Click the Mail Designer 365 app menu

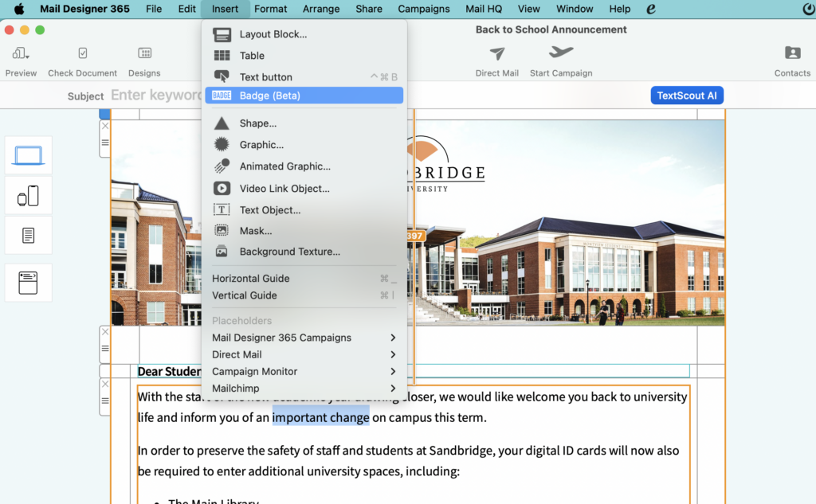[84, 9]
